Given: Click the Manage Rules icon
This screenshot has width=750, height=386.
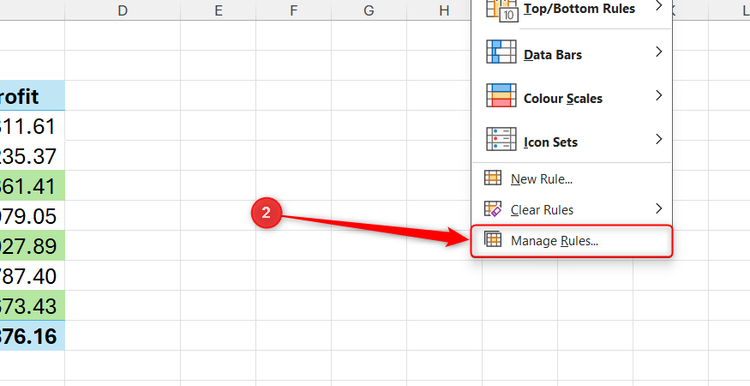Looking at the screenshot, I should point(493,239).
